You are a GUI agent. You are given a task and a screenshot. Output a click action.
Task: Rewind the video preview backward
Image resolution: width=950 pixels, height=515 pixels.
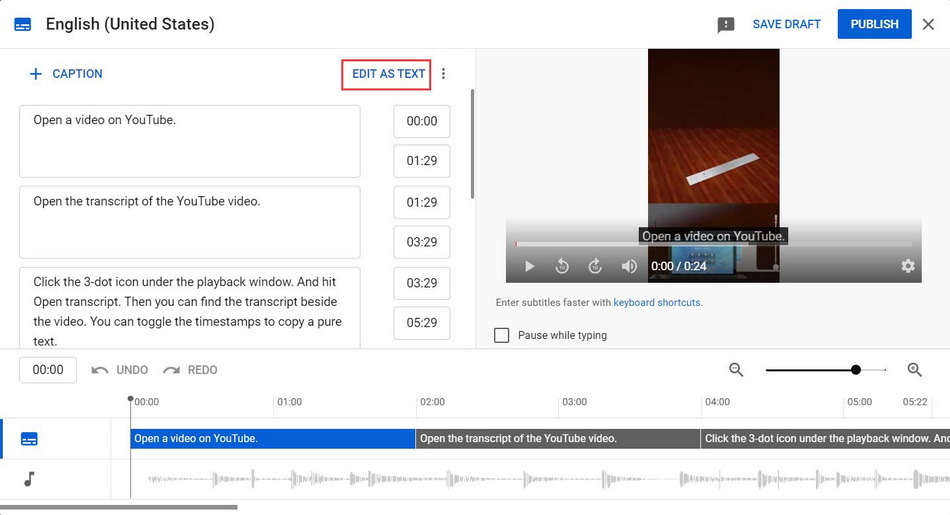coord(562,266)
